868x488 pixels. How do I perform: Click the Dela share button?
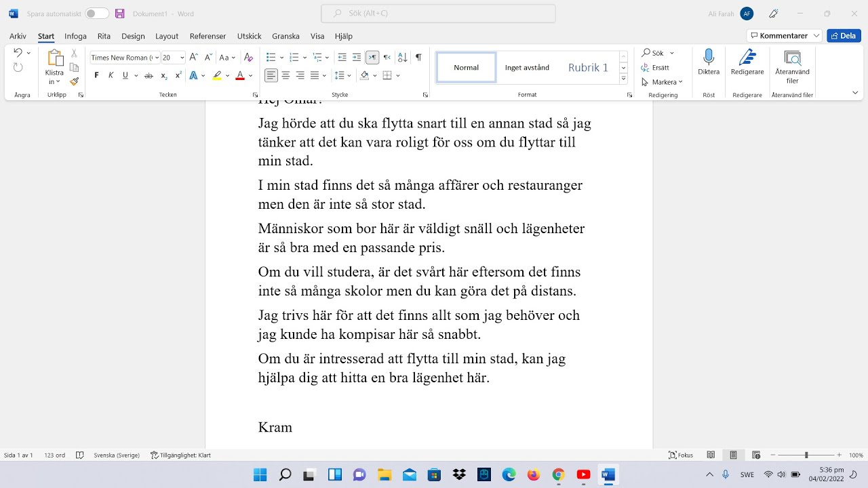tap(844, 36)
